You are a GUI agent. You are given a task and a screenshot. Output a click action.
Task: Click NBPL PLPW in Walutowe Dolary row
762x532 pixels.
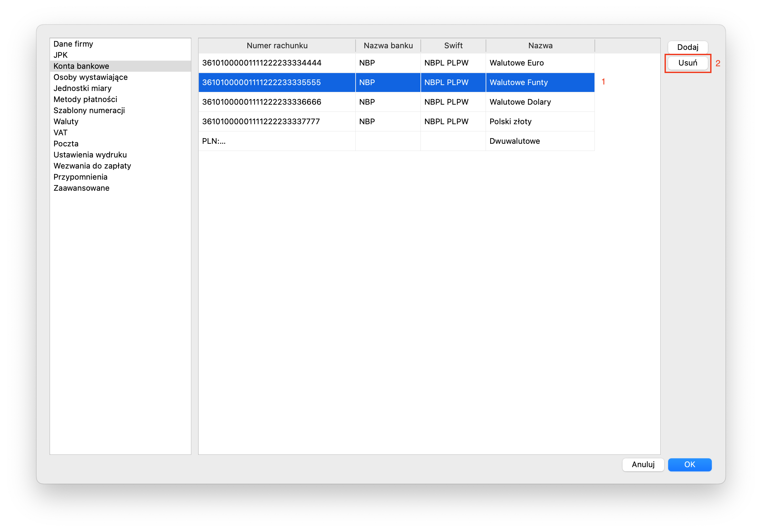[453, 102]
